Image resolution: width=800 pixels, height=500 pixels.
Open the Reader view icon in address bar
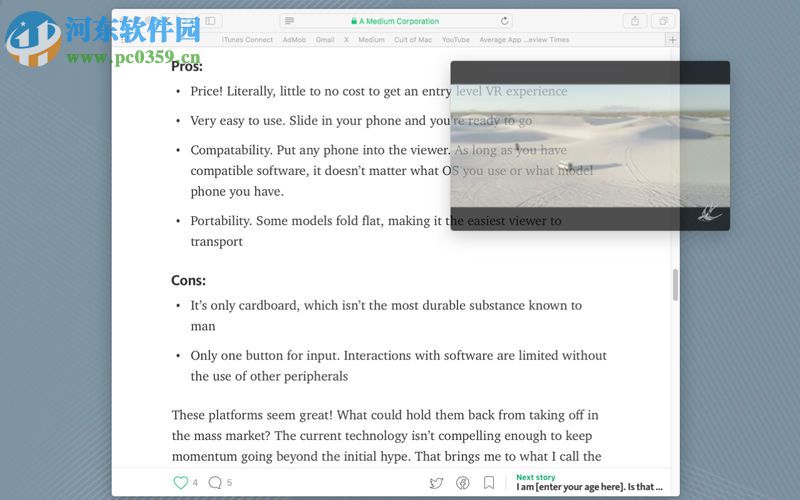point(289,21)
